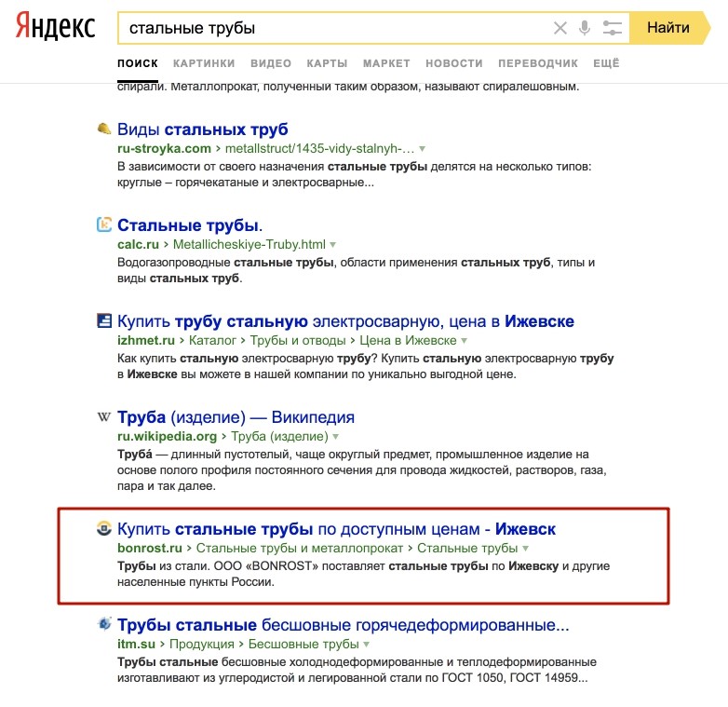
Task: Expand dropdown arrow next to Wikipedia URL
Action: pyautogui.click(x=336, y=437)
